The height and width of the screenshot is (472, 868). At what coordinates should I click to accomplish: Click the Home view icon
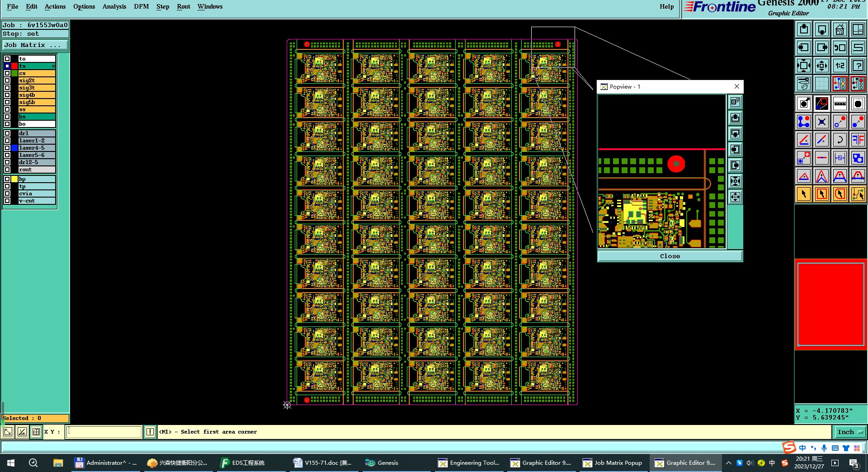(x=840, y=30)
